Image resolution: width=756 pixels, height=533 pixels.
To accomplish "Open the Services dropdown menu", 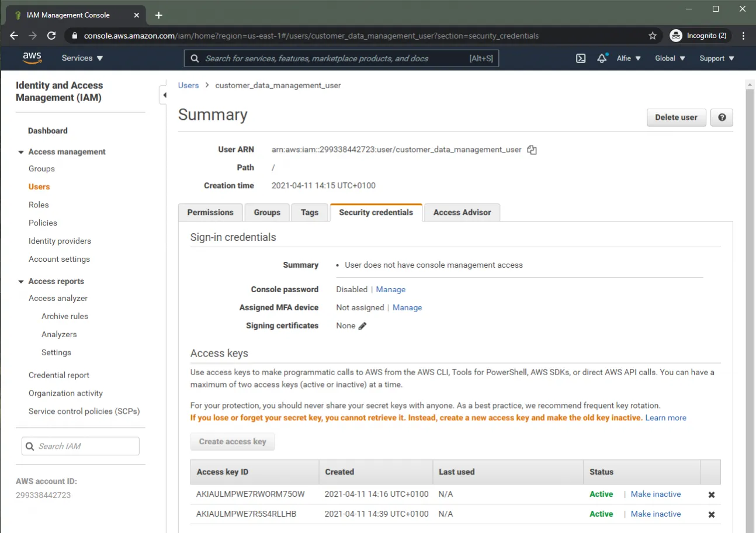I will coord(82,58).
